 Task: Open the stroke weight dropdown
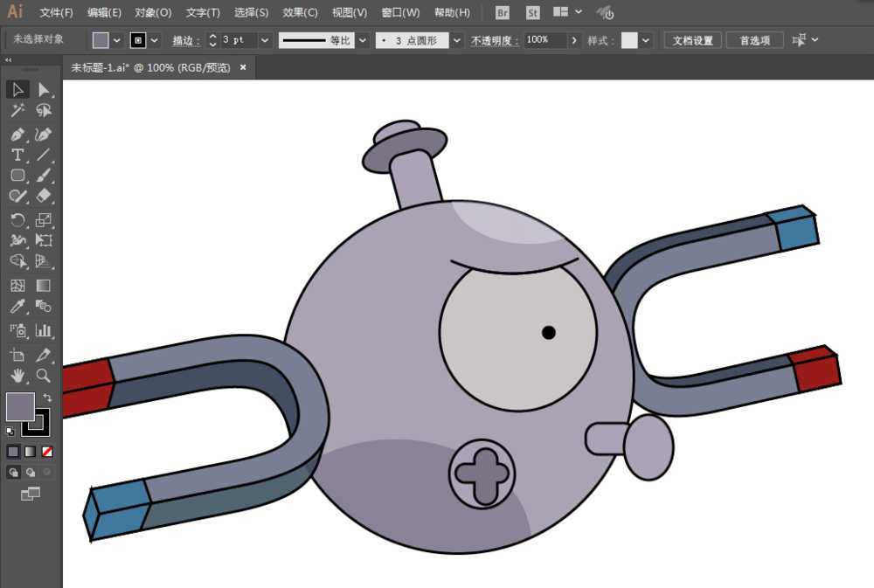tap(264, 39)
